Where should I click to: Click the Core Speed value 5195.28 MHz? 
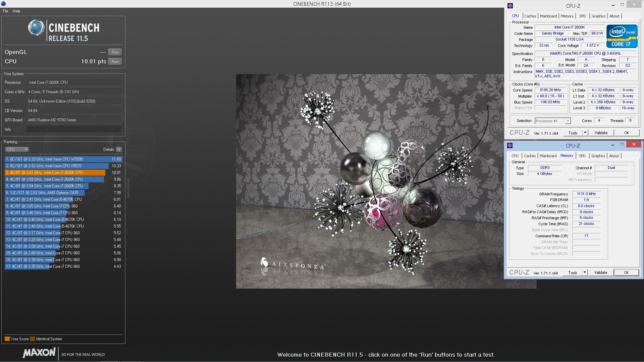point(550,90)
